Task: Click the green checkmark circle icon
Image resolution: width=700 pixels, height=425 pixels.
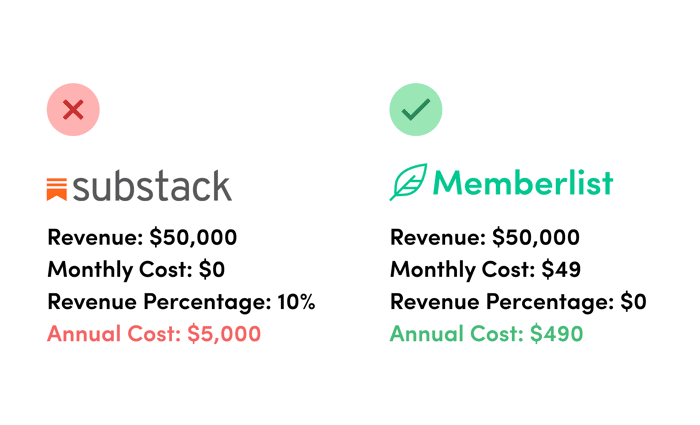Action: 416,109
